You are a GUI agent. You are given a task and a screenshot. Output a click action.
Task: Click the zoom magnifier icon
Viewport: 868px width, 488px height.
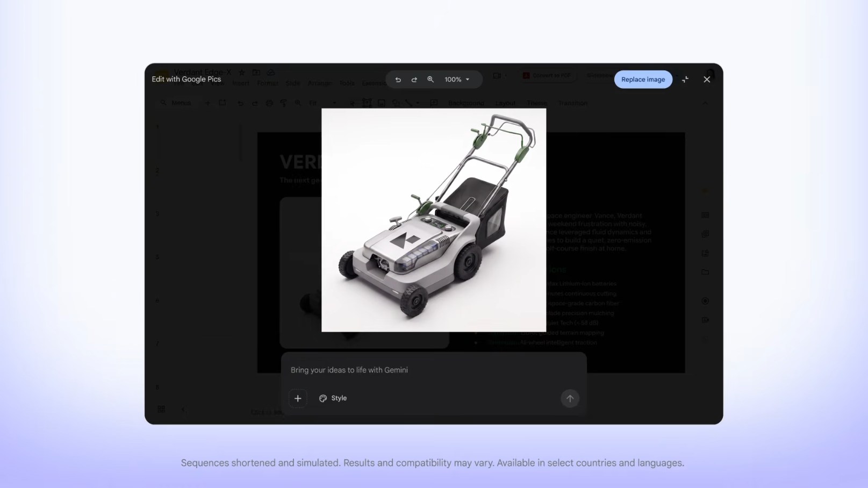[x=431, y=80]
